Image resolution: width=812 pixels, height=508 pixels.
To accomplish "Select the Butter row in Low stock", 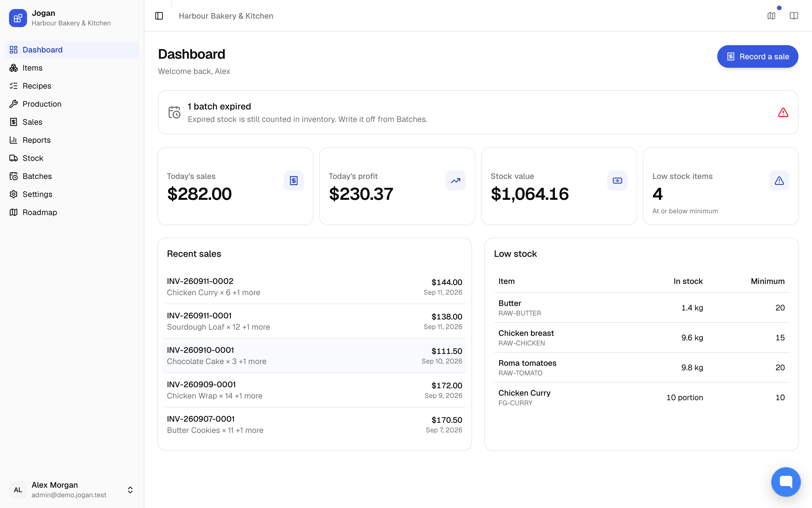I will tap(641, 308).
